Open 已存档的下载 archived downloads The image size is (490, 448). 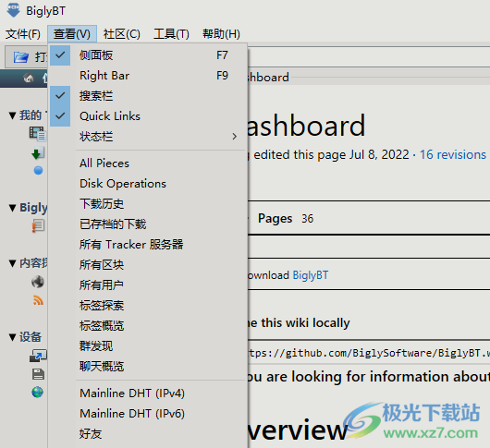pyautogui.click(x=147, y=224)
